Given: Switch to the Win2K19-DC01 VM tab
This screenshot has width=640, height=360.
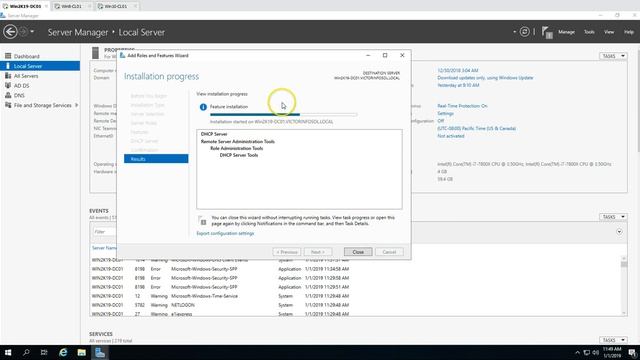Looking at the screenshot, I should (24, 6).
